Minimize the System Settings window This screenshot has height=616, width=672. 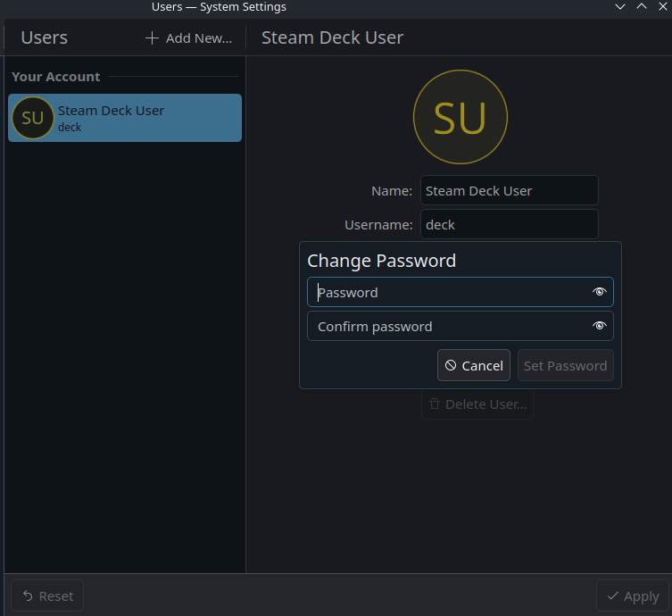click(619, 7)
